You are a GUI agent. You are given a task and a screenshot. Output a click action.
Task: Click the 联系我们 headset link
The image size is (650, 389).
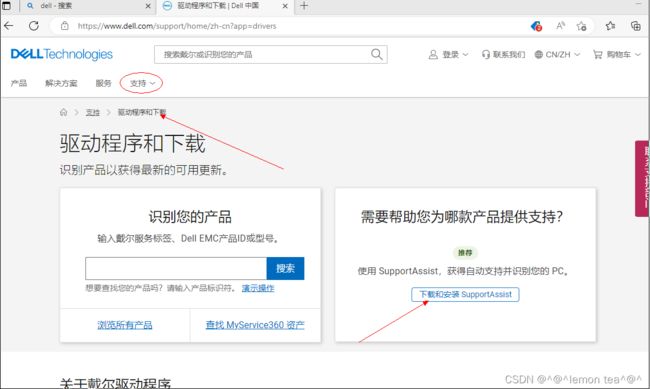point(503,54)
